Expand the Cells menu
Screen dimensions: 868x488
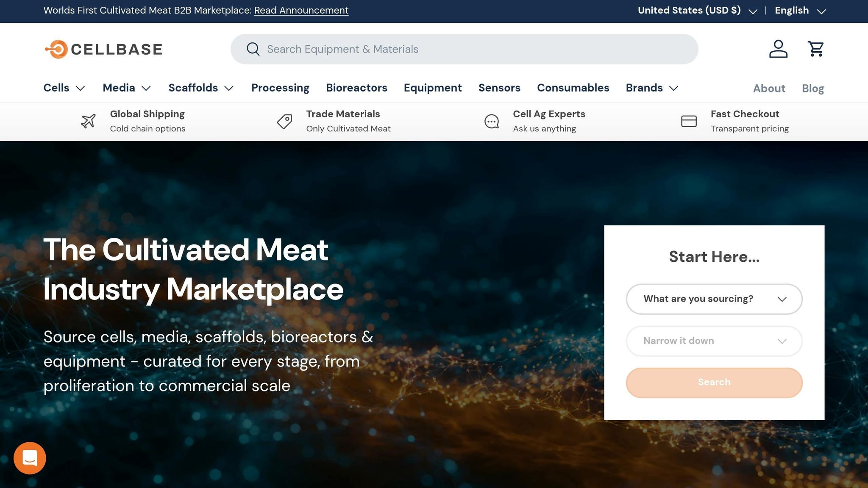click(x=64, y=88)
